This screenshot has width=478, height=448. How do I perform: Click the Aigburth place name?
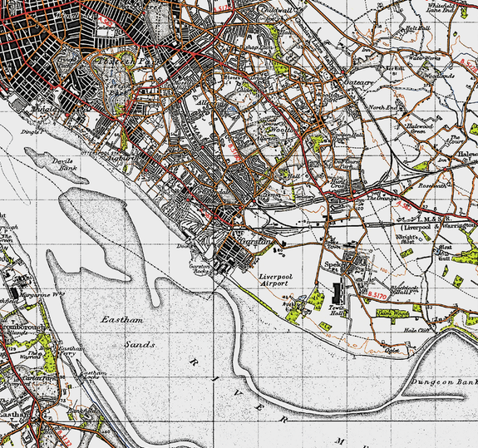pyautogui.click(x=121, y=158)
